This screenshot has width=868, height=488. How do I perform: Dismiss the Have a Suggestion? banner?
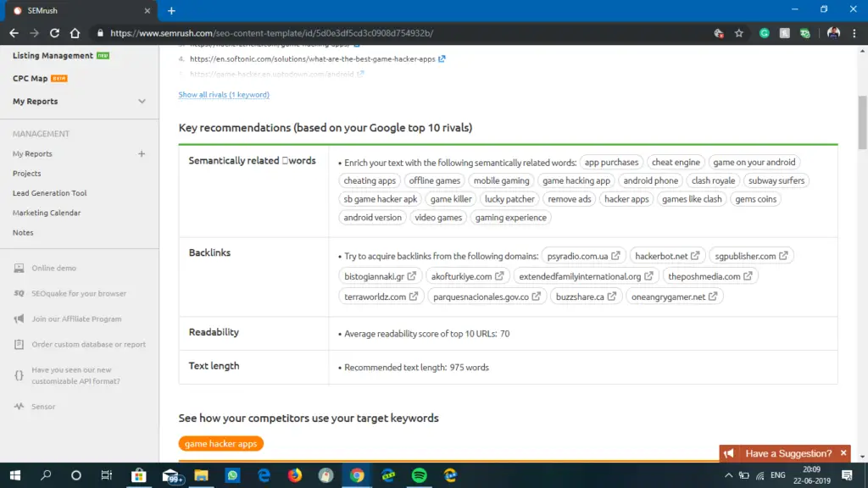tap(843, 453)
